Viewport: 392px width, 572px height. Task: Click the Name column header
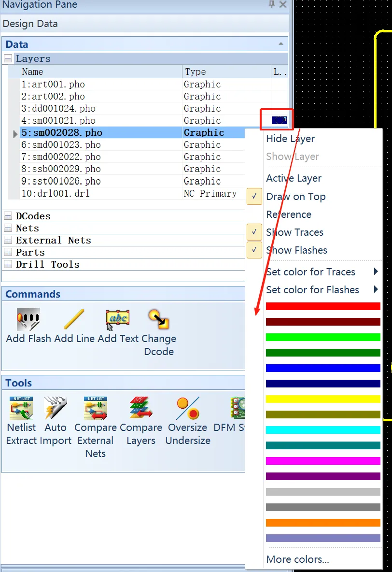click(x=100, y=71)
